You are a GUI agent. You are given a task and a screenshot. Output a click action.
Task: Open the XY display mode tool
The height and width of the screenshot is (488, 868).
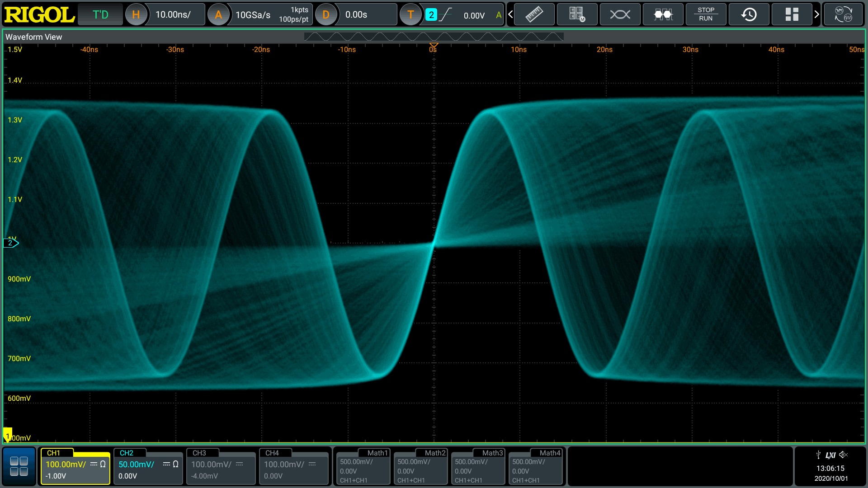(620, 14)
